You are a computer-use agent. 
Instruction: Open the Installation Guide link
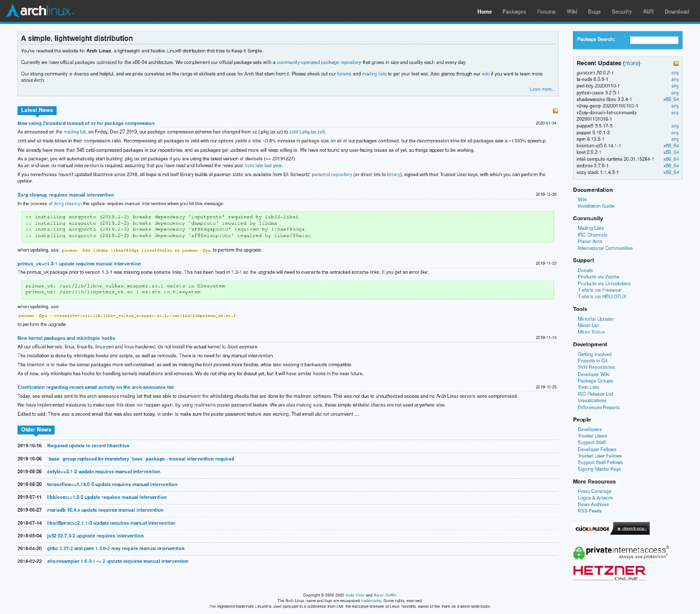596,206
